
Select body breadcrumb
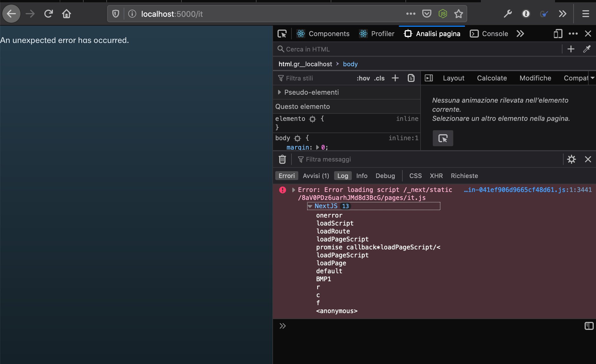[350, 64]
